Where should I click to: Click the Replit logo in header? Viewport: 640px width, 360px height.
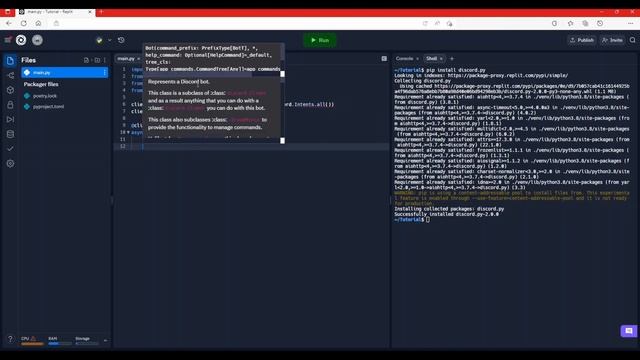(x=21, y=40)
